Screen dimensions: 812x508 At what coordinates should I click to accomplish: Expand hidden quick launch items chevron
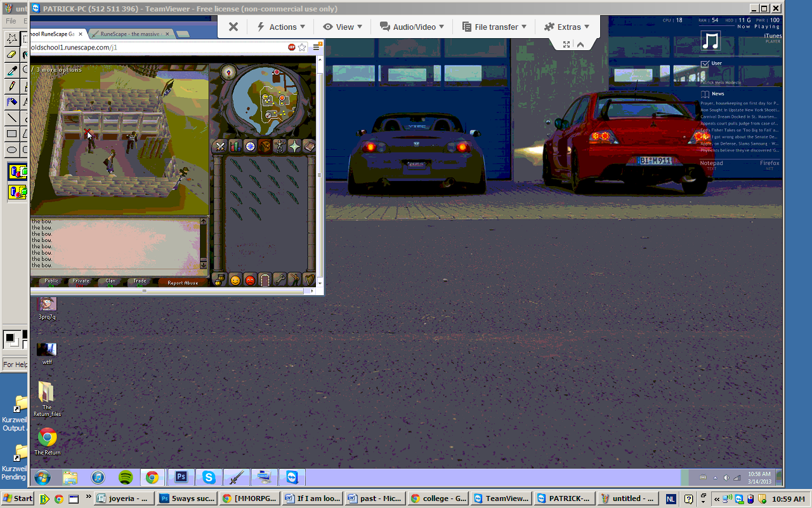[88, 497]
